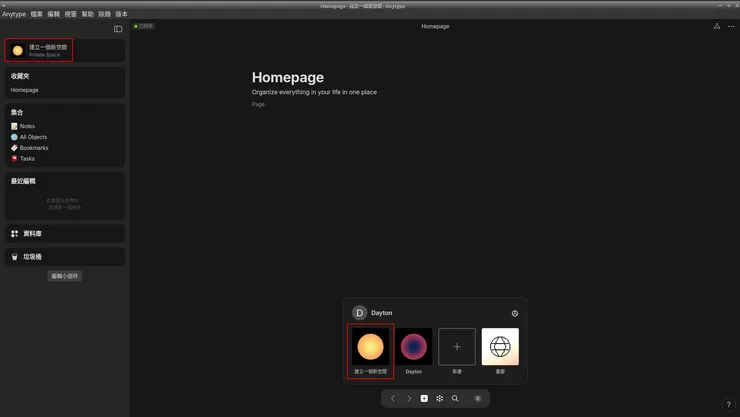Click the page description text line

tap(314, 92)
